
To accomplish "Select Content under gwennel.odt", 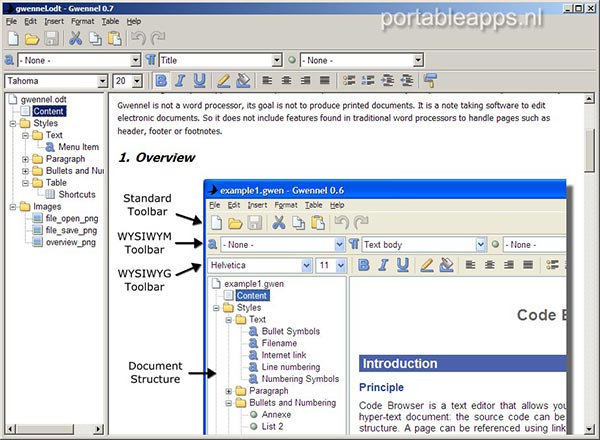I will click(48, 111).
